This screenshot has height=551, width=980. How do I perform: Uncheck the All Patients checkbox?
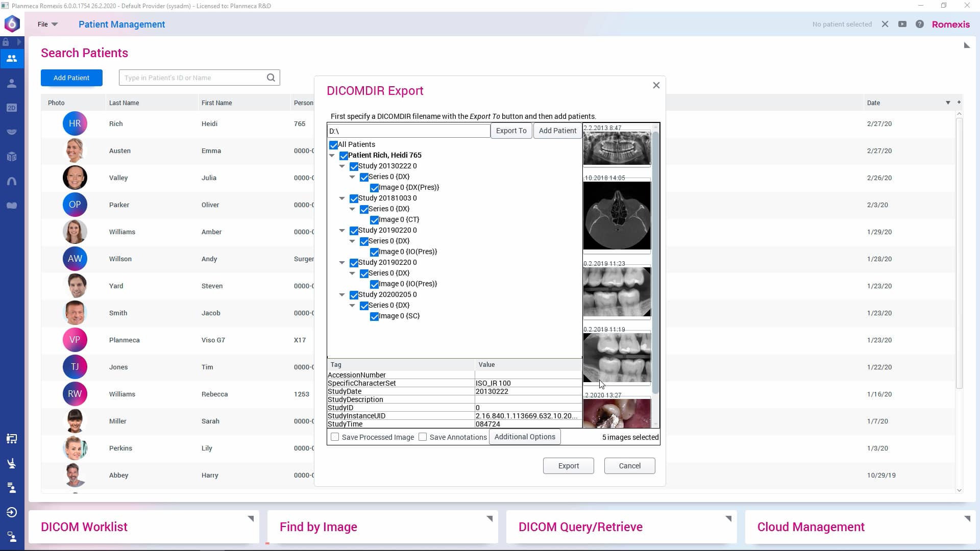(334, 145)
